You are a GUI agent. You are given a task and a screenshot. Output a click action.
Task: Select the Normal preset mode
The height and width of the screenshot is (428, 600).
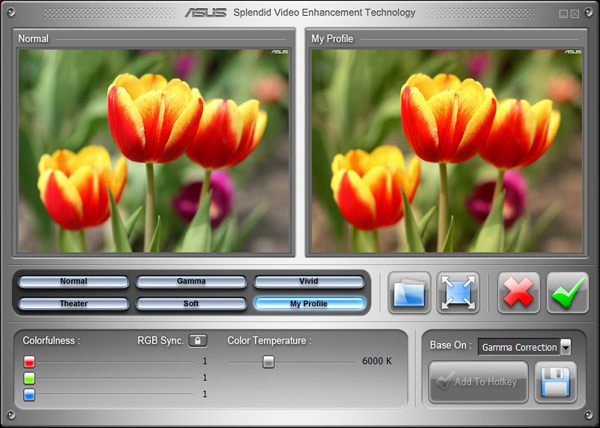[74, 282]
